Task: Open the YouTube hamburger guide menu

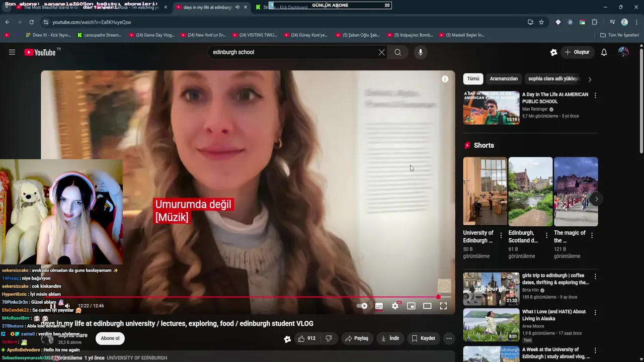Action: [12, 52]
